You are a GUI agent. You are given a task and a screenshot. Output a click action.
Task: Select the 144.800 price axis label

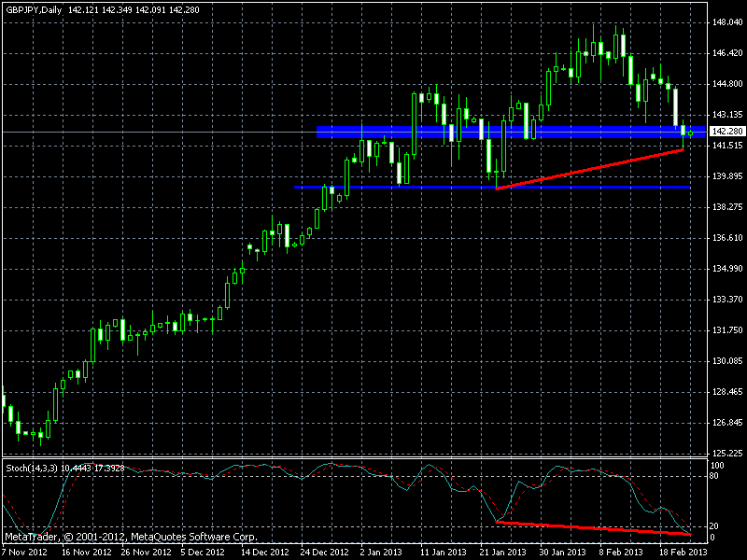tap(727, 84)
